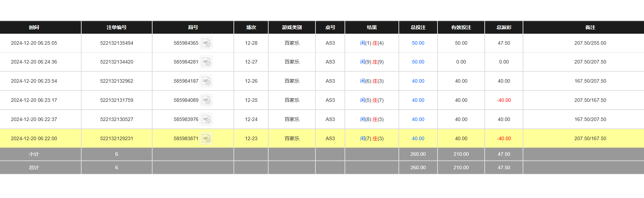Click the result 闲(9) 庄(9) tie entry
Viewport: 644px width, 198px height.
pyautogui.click(x=371, y=62)
